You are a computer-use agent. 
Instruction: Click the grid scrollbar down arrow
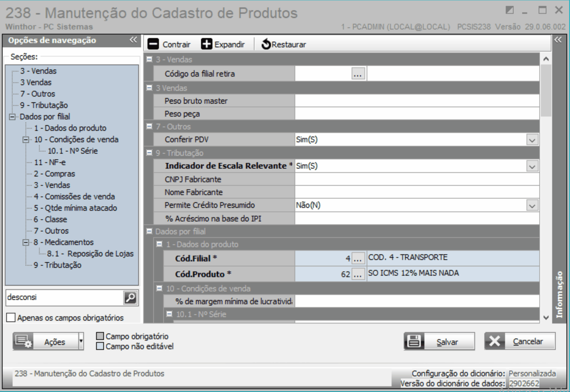point(546,317)
